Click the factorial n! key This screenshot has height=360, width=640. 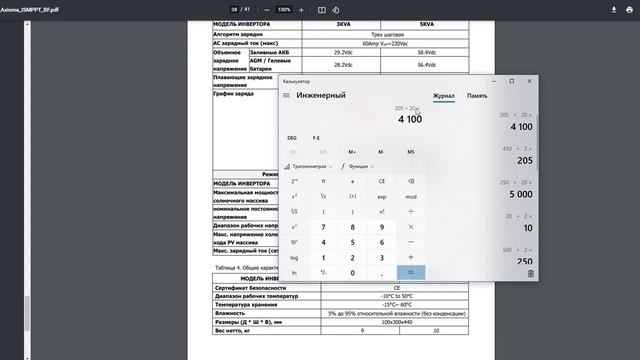[382, 212]
